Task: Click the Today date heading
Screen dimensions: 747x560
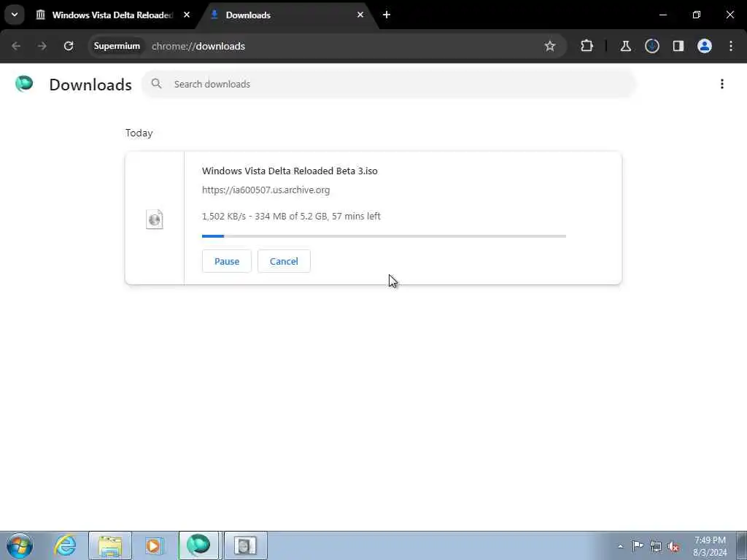Action: pyautogui.click(x=139, y=133)
